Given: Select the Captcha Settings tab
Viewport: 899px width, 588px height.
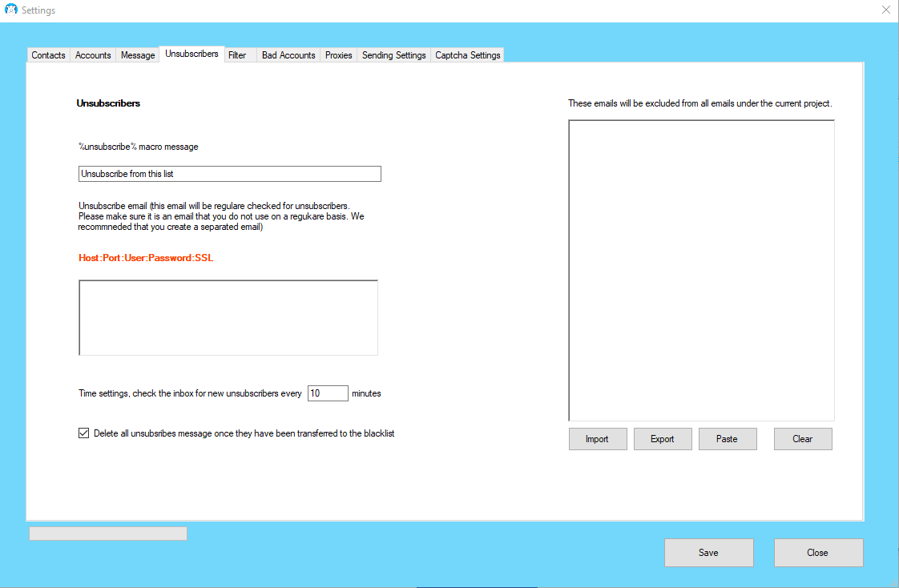Looking at the screenshot, I should click(468, 55).
